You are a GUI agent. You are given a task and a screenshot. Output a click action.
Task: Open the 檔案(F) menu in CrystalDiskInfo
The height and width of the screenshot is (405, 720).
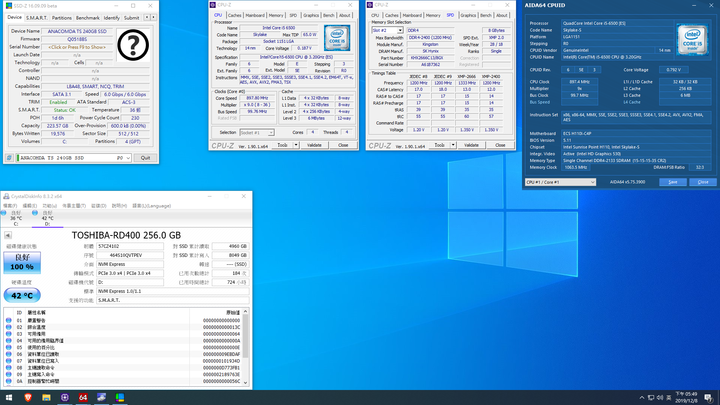tap(10, 206)
